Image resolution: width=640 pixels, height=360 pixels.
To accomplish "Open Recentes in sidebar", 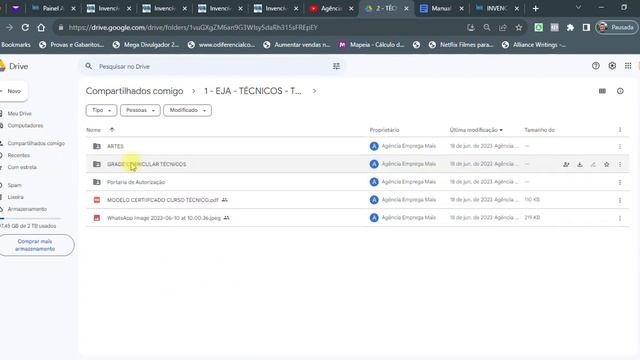I will (x=18, y=155).
